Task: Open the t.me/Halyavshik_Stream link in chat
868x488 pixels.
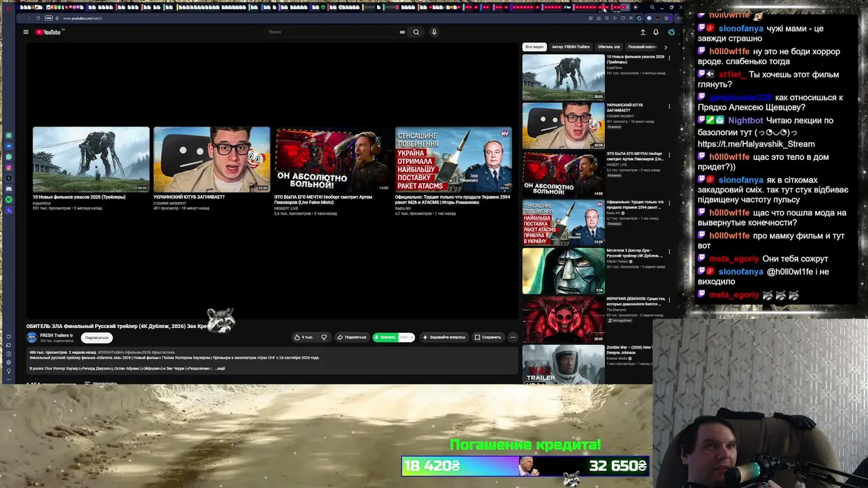Action: (x=756, y=144)
